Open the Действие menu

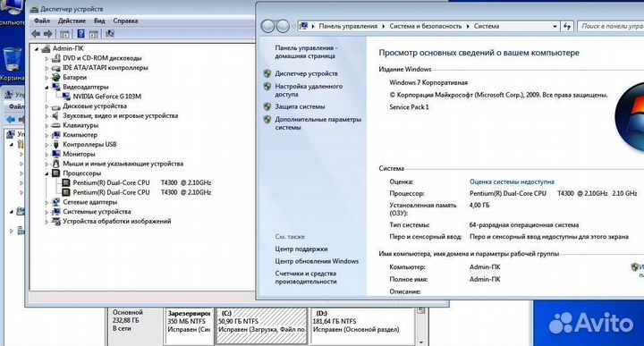tap(72, 21)
